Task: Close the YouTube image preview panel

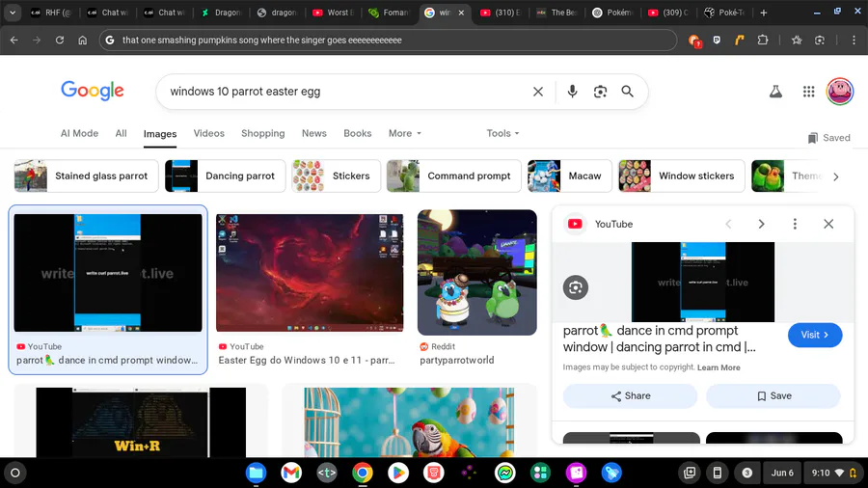Action: tap(828, 224)
